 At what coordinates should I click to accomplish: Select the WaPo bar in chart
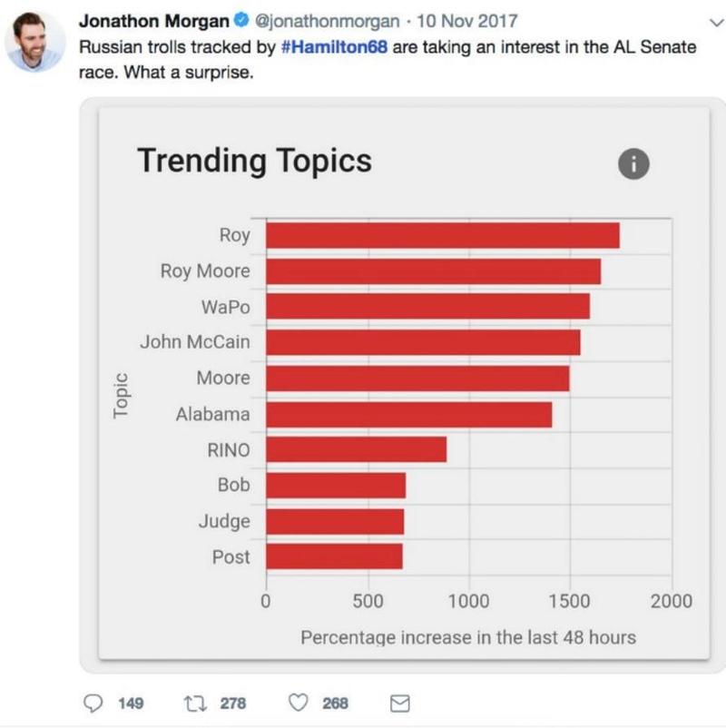(x=428, y=307)
